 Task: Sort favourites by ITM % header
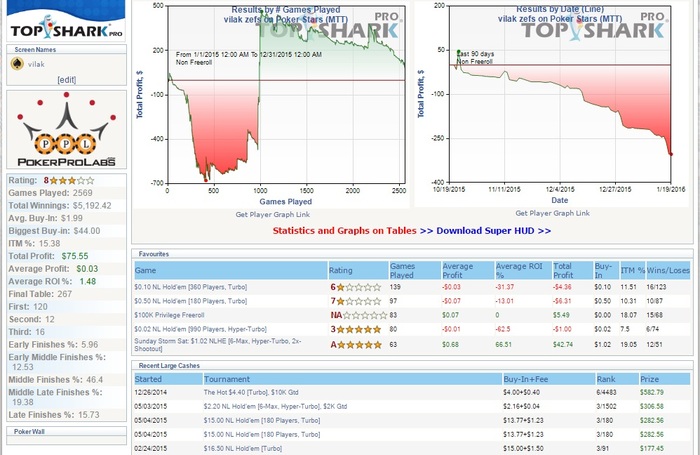[633, 271]
